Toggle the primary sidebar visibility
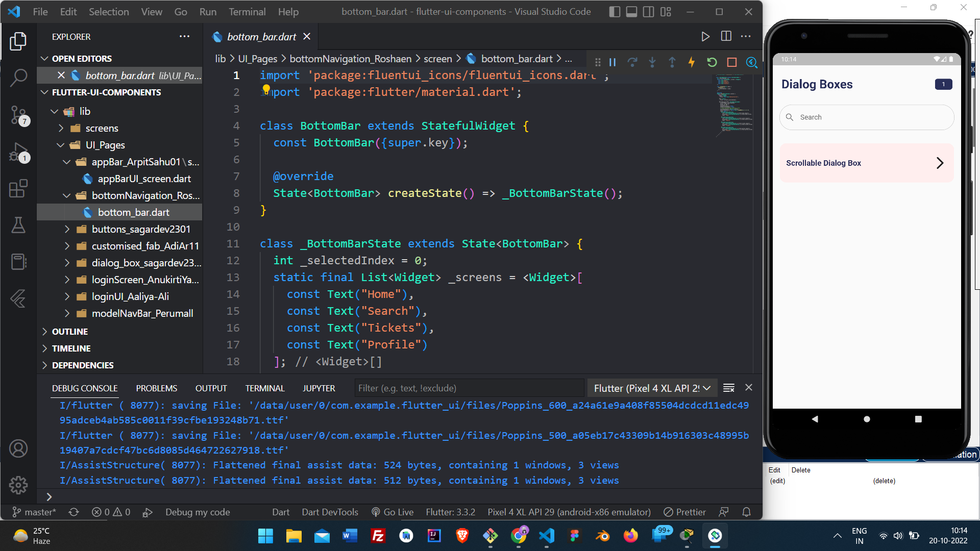 click(x=615, y=11)
